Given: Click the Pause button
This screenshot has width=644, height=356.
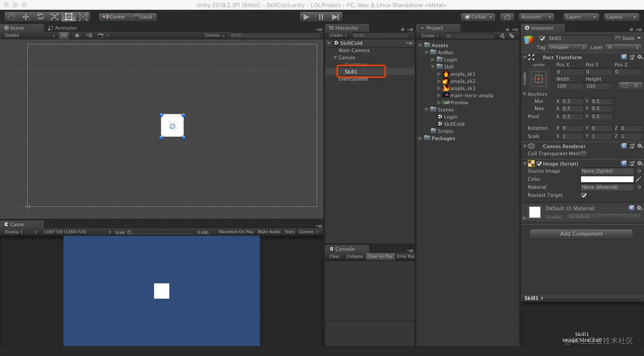Looking at the screenshot, I should coord(321,17).
